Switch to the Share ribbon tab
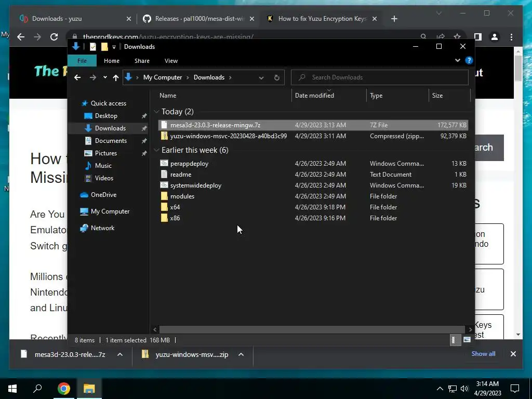Viewport: 532px width, 399px height. click(142, 61)
